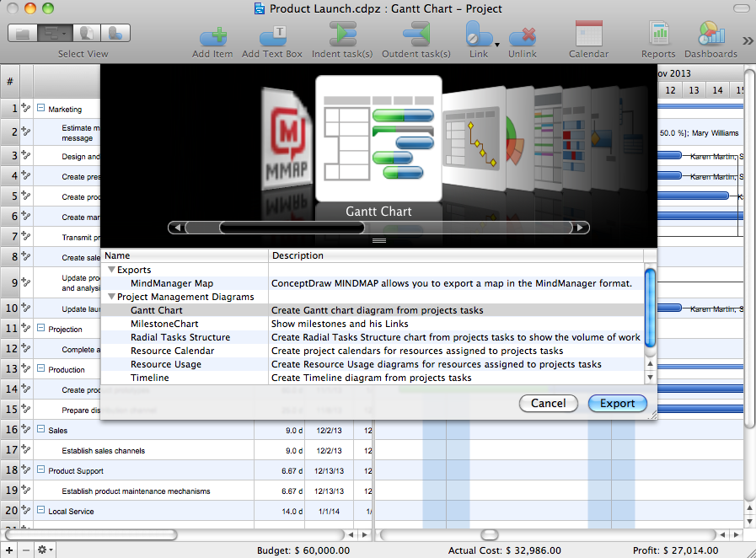Click the task icon in row 1

pyautogui.click(x=26, y=109)
